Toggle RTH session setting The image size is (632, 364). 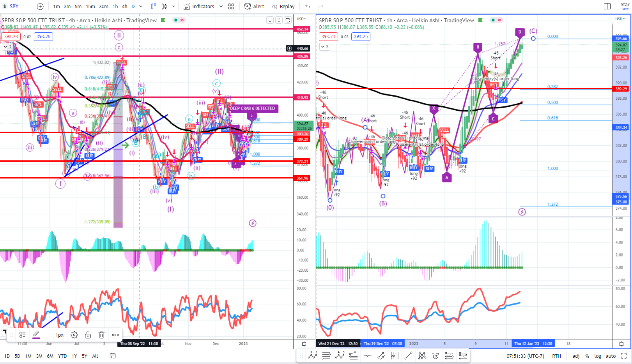(x=556, y=356)
